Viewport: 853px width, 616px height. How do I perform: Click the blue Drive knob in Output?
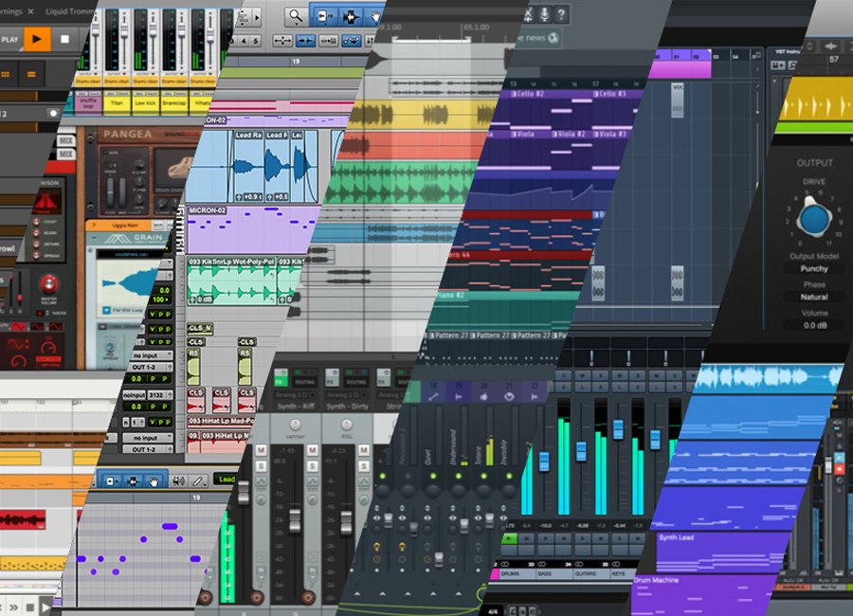[x=814, y=217]
